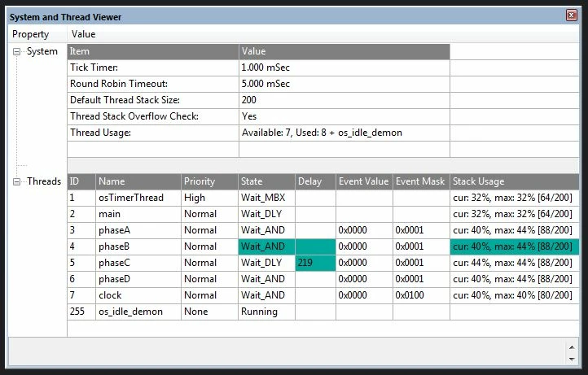Click the highlighted delay value 219

pos(315,263)
